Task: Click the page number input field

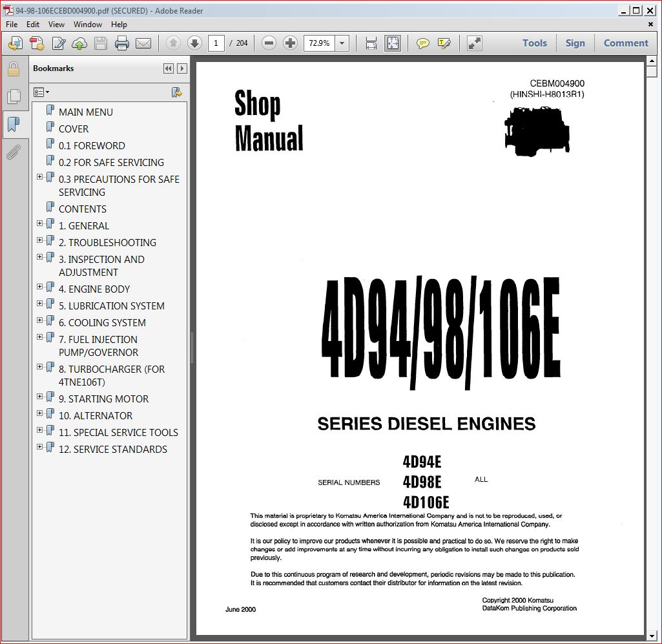Action: tap(216, 43)
